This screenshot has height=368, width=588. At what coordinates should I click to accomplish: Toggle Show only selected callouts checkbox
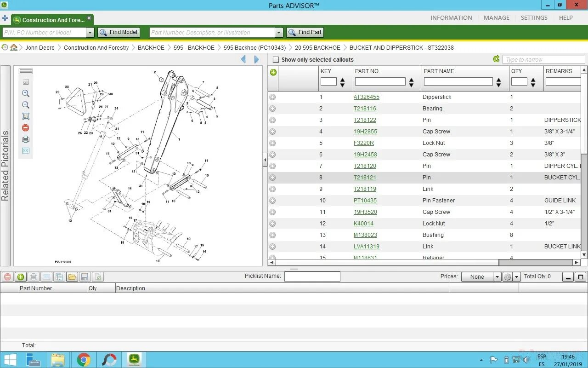pyautogui.click(x=276, y=60)
